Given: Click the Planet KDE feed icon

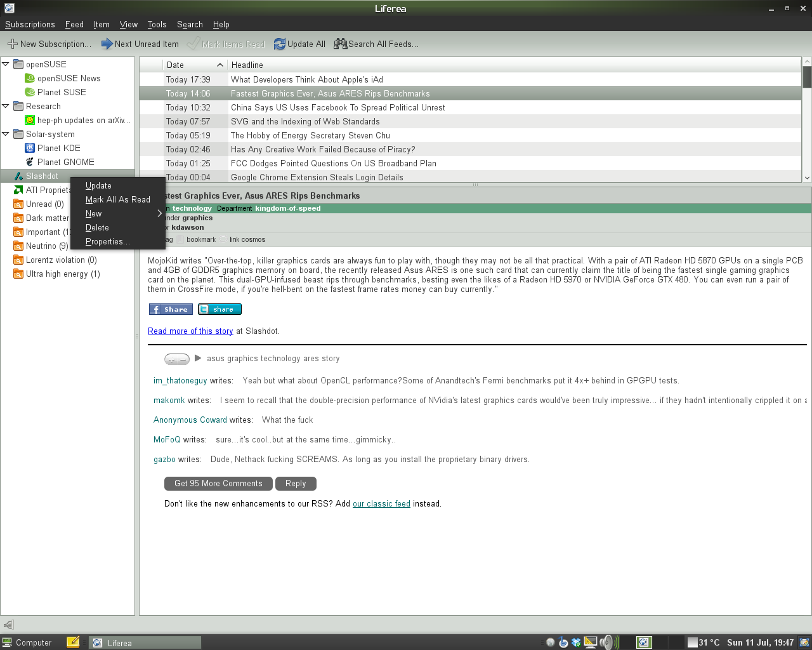Looking at the screenshot, I should (30, 148).
